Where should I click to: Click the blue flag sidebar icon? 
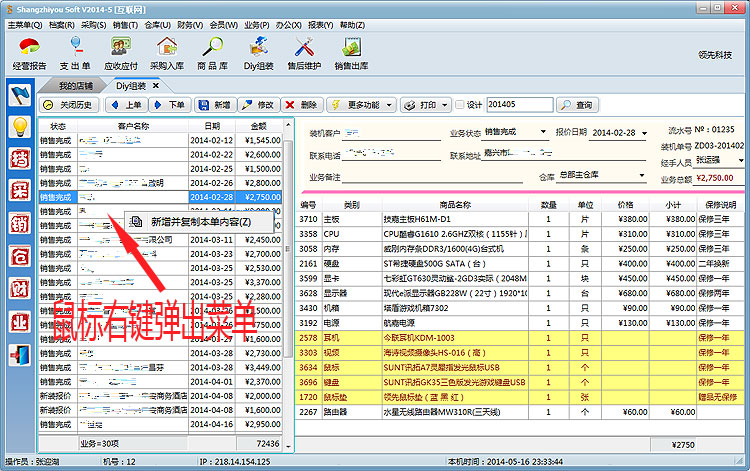coord(20,95)
